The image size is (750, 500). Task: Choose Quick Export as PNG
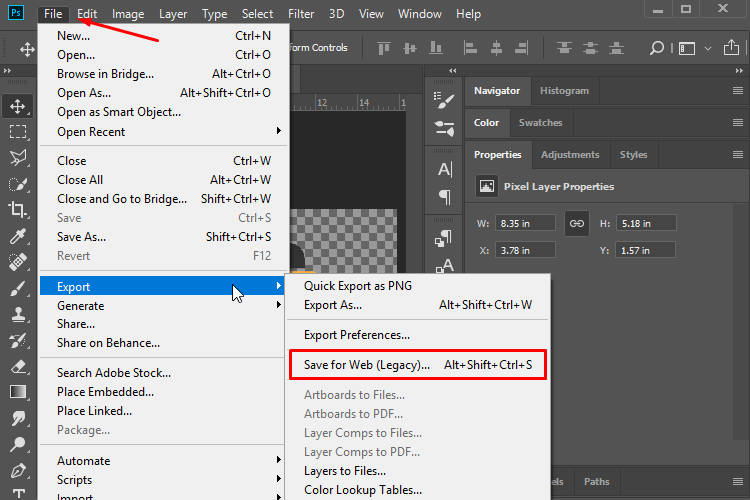pos(418,286)
